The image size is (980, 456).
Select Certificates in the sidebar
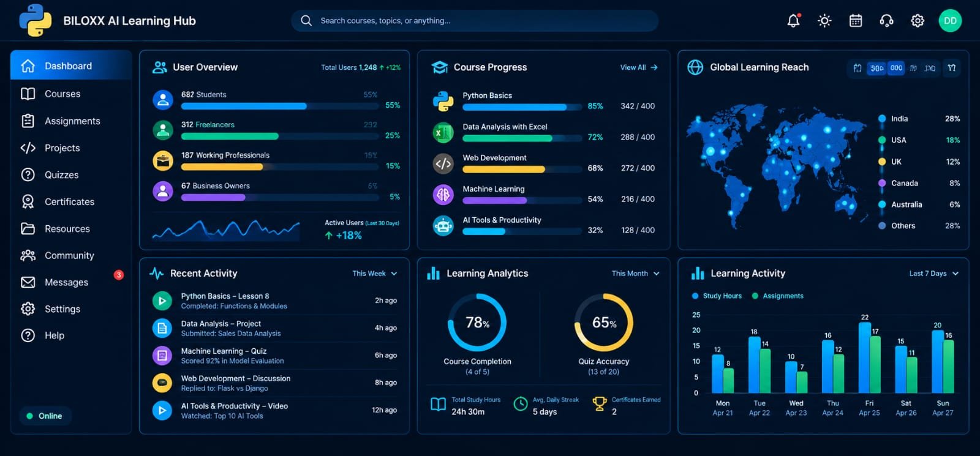coord(70,201)
